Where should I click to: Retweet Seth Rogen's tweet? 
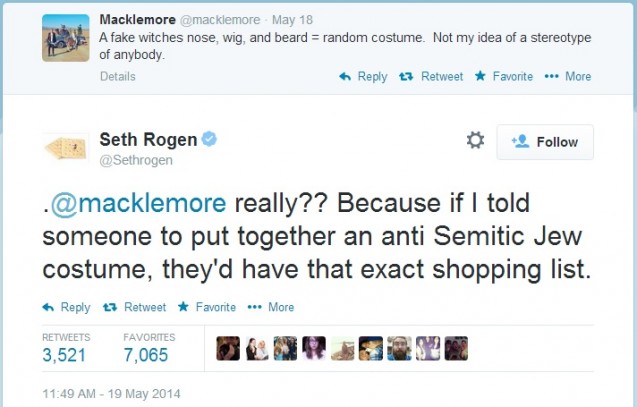click(134, 307)
